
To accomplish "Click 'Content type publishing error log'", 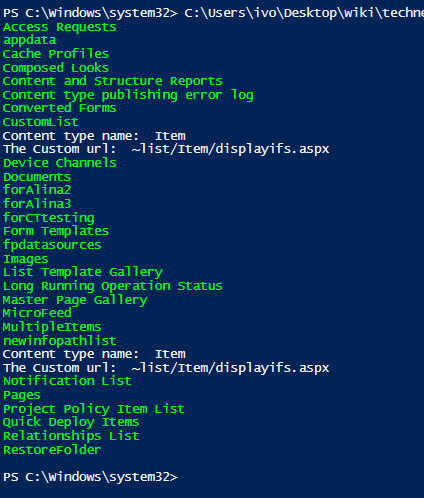I will (128, 95).
